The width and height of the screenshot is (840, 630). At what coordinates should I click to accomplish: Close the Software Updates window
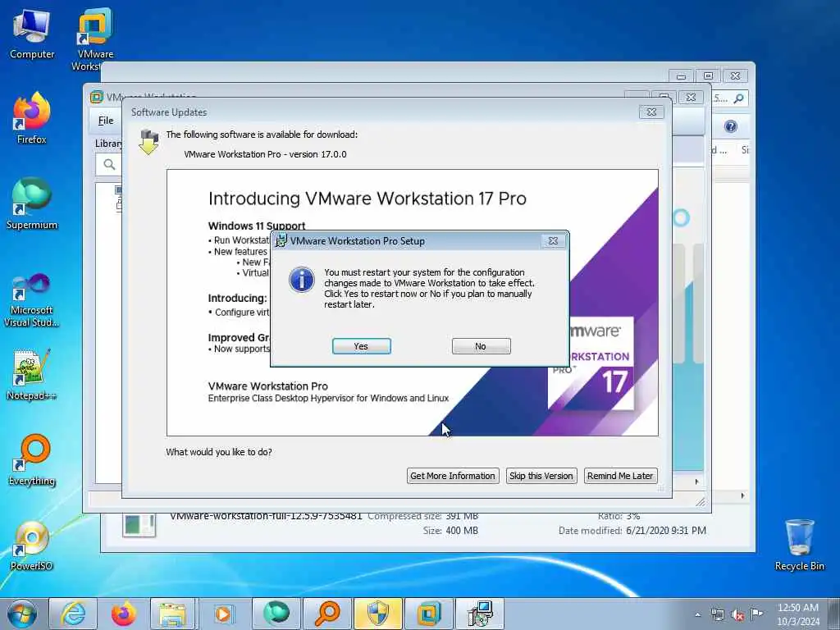pyautogui.click(x=651, y=112)
